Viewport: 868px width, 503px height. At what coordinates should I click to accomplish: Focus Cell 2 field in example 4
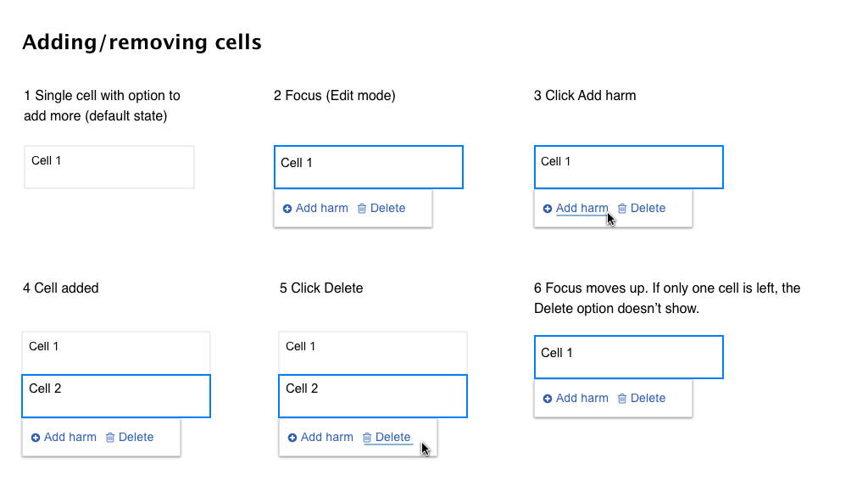(116, 396)
